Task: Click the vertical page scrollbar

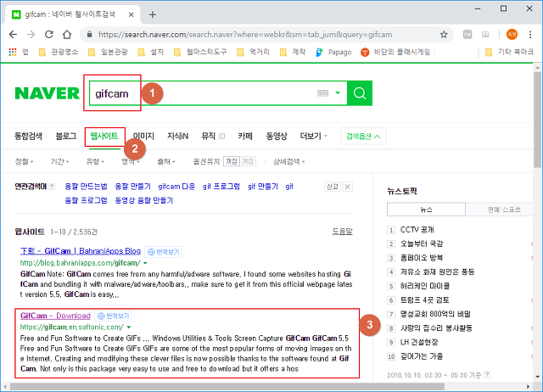Action: [537, 120]
